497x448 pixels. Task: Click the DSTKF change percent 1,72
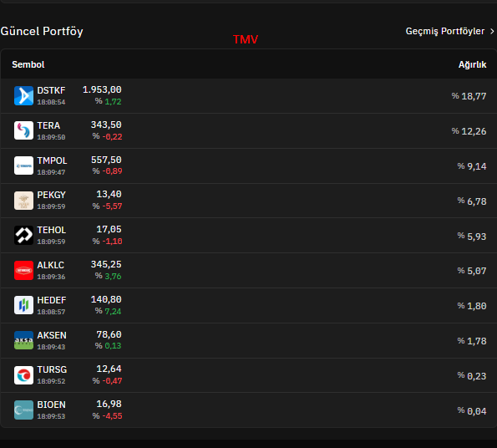coord(113,102)
